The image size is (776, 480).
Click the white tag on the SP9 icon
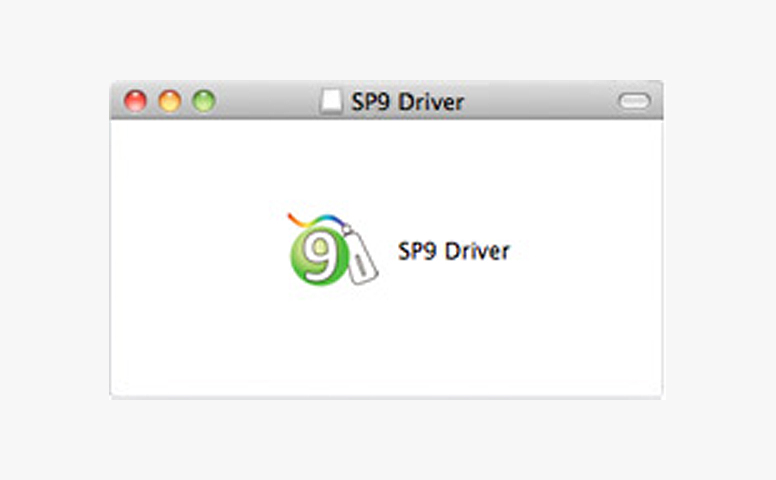(359, 260)
